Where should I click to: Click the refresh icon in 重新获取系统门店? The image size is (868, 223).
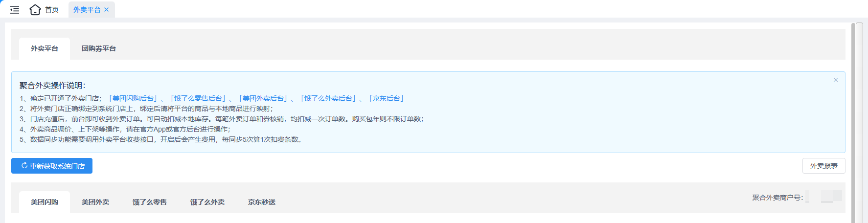coord(24,166)
